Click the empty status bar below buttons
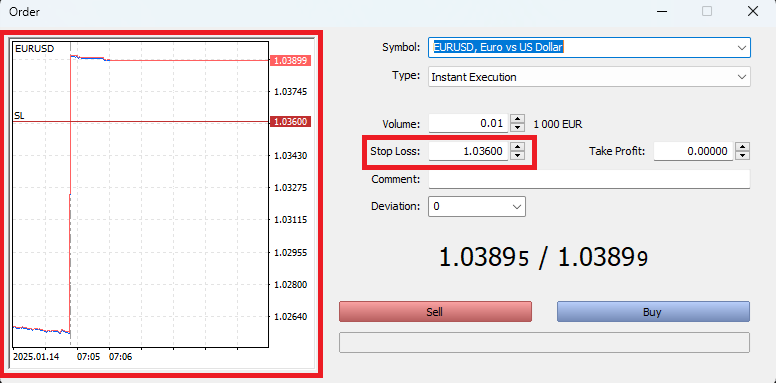Screen dimensions: 776x383 pyautogui.click(x=544, y=342)
